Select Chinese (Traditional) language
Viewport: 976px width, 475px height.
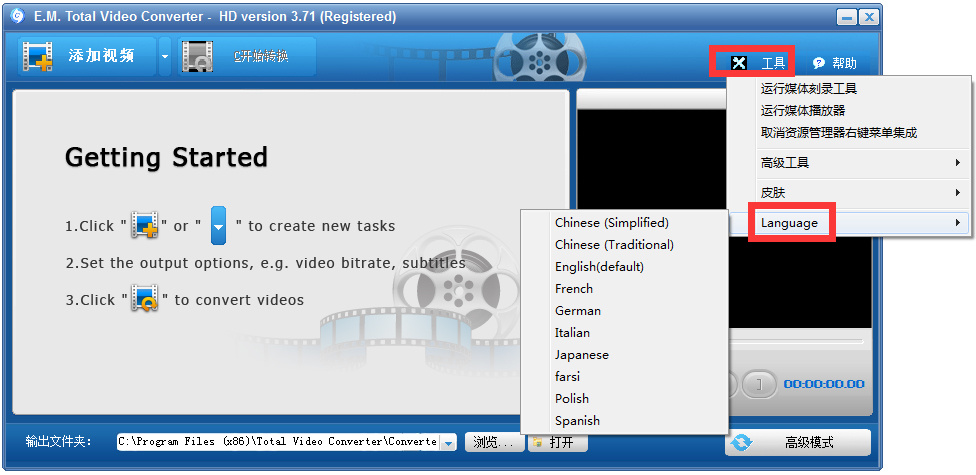[x=624, y=245]
